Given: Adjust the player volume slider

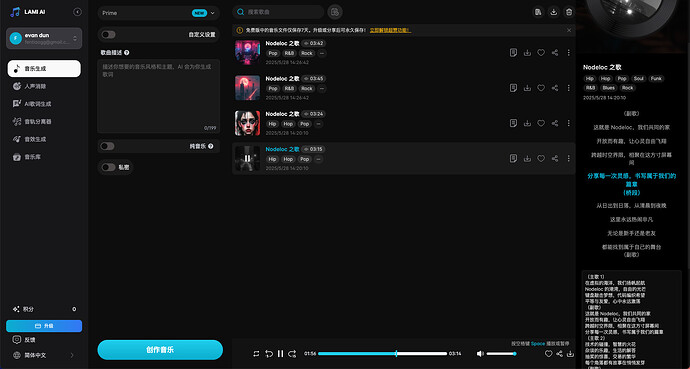Looking at the screenshot, I should 501,354.
